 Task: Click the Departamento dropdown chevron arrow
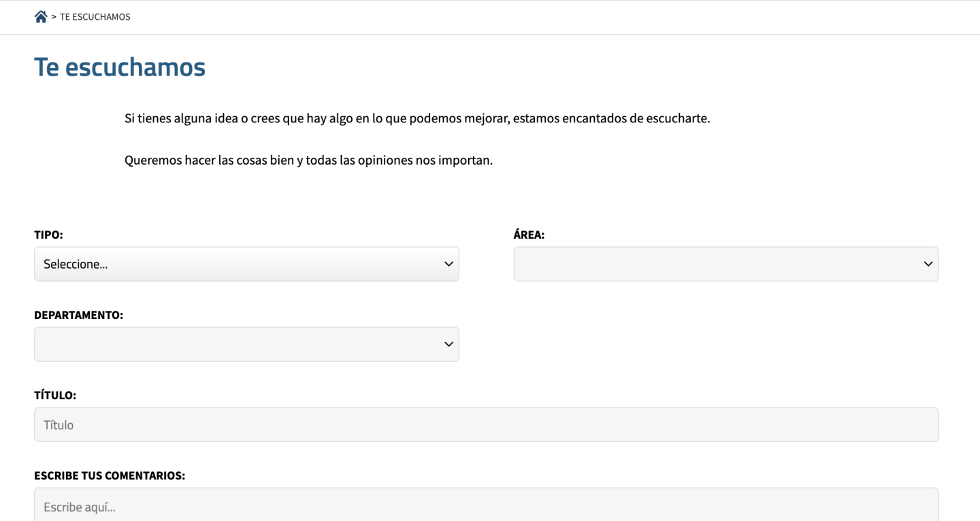(x=448, y=344)
